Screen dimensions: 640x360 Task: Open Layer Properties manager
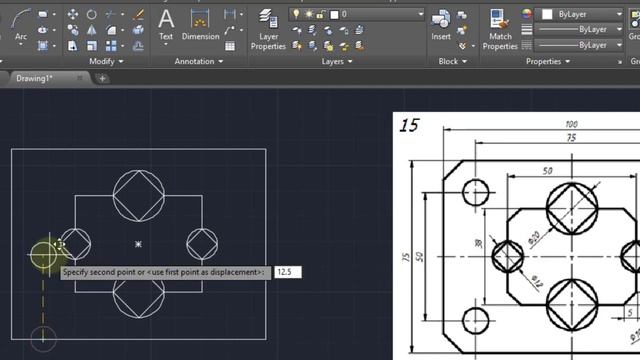coord(268,29)
